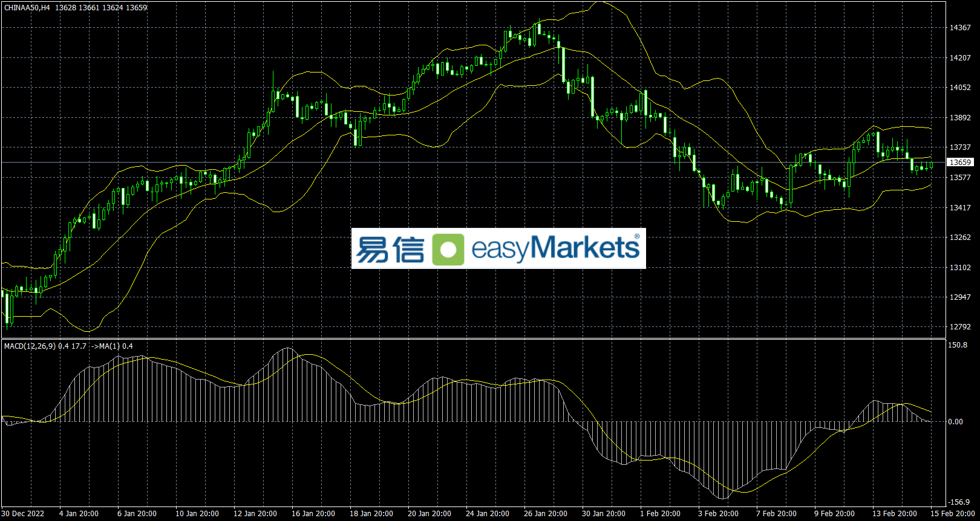
Task: Select the 13102 price level label
Action: [960, 268]
